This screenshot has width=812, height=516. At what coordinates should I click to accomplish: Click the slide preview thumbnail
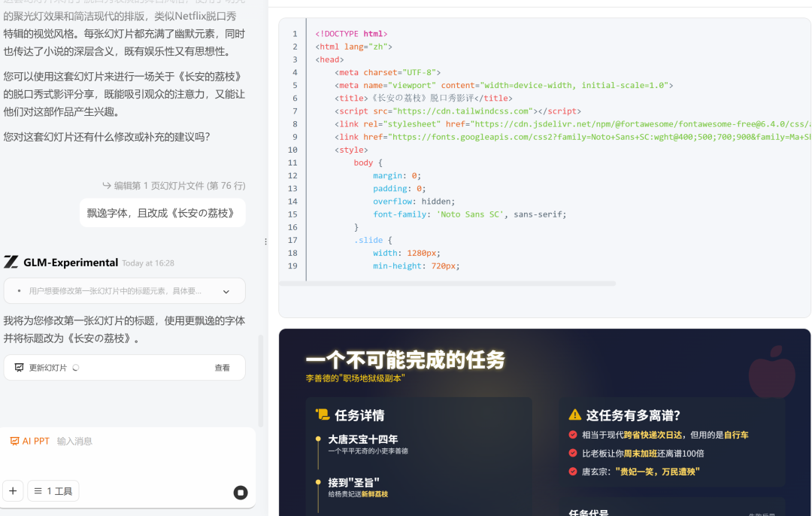[x=544, y=421]
